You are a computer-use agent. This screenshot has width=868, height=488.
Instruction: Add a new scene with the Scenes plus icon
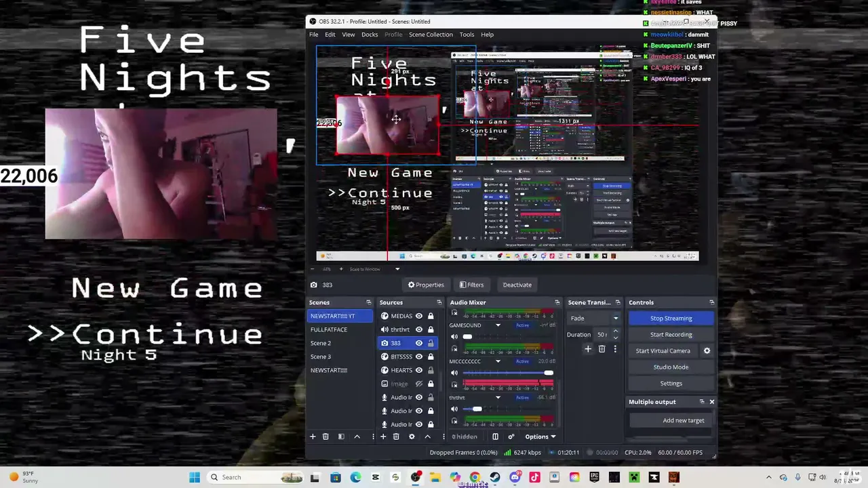(313, 436)
